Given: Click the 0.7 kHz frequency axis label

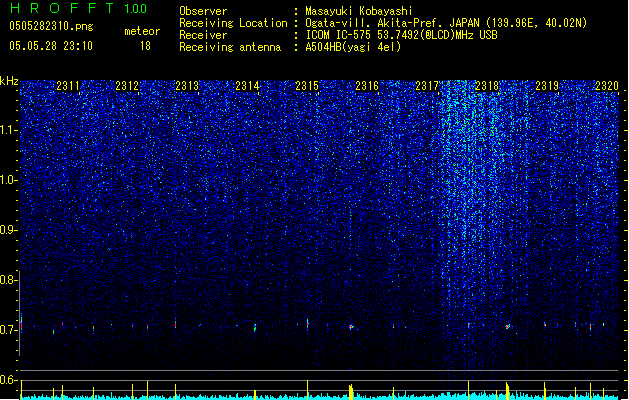Looking at the screenshot, I should click(8, 330).
